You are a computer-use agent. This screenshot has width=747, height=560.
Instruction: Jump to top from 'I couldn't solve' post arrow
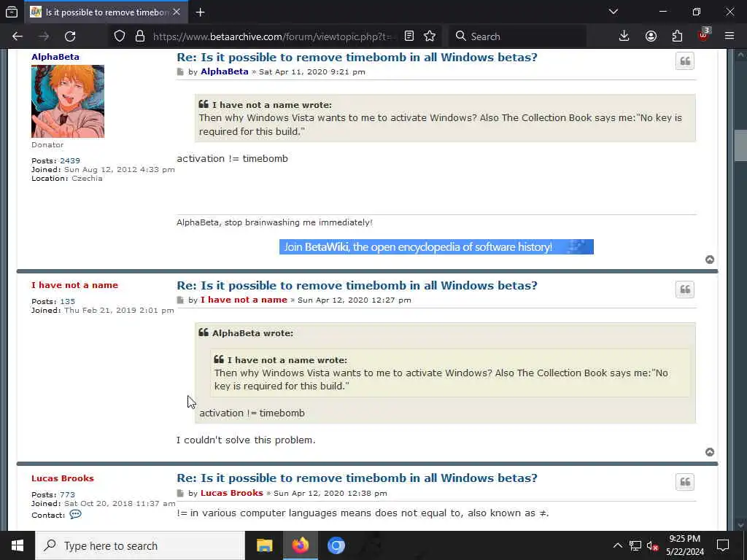[x=709, y=452]
